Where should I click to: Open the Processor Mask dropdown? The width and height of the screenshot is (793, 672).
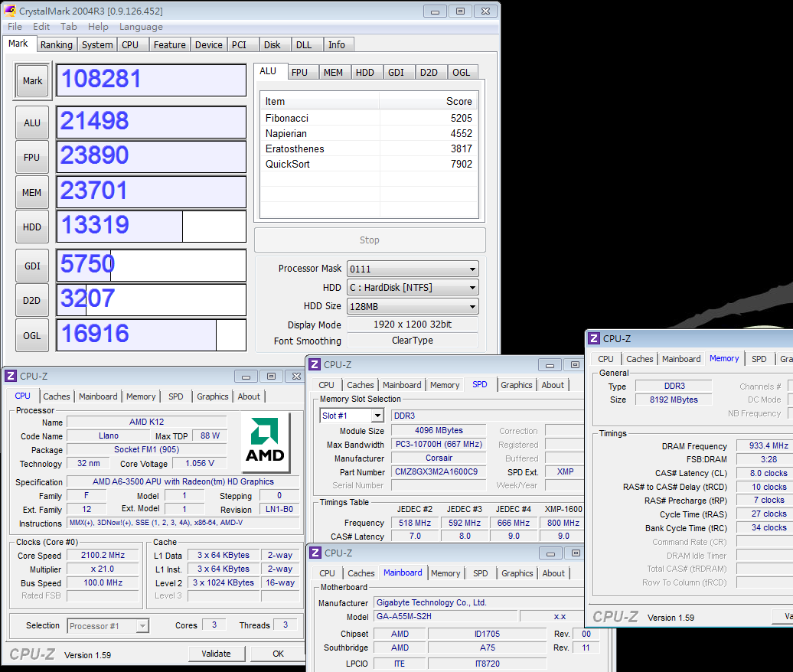[413, 269]
